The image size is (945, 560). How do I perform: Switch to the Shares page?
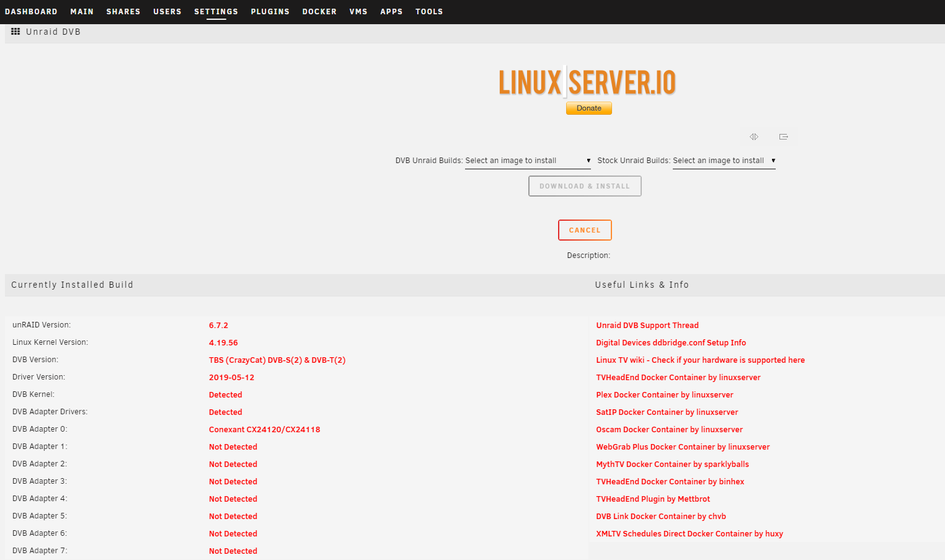123,12
